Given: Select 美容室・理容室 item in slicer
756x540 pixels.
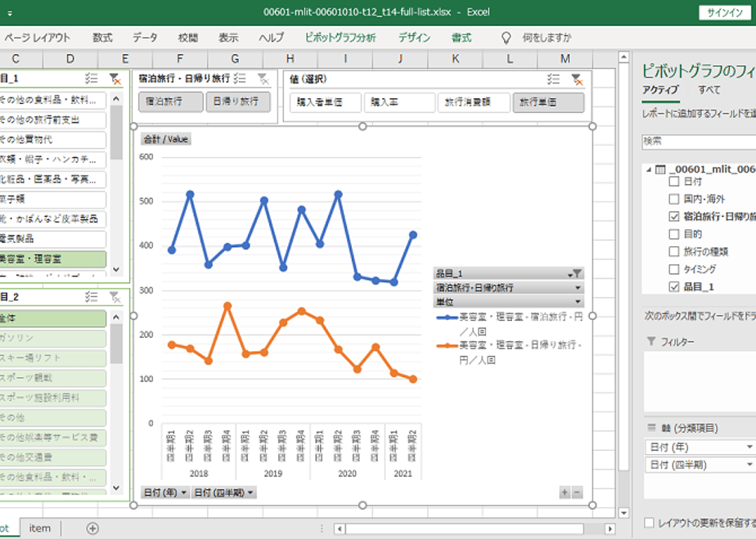Looking at the screenshot, I should tap(52, 259).
